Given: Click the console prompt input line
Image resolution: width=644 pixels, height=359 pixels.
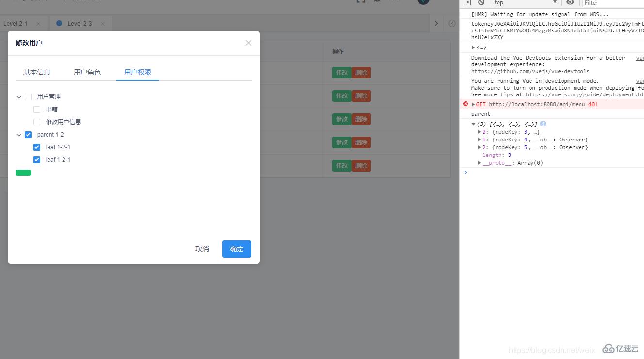Looking at the screenshot, I should tap(555, 172).
